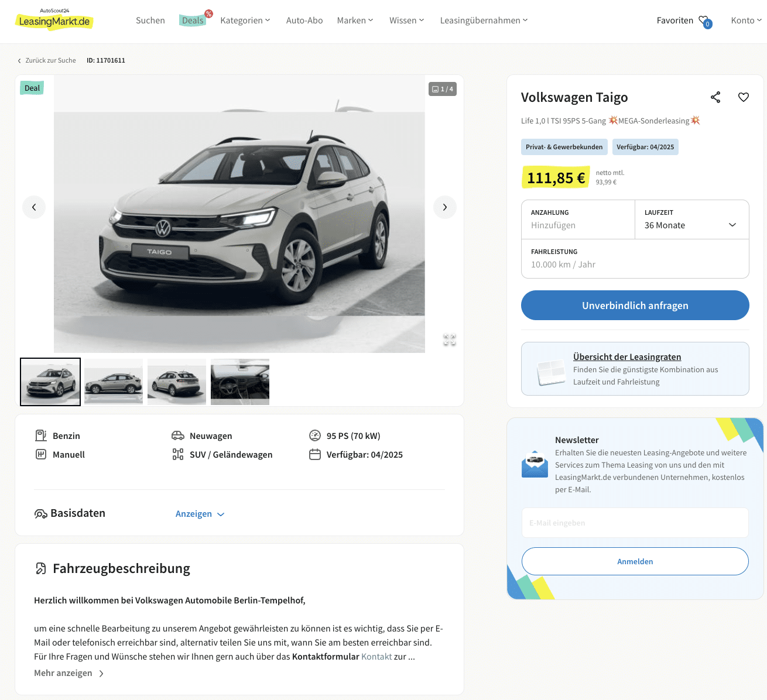Expand description with Mehr anzeigen

click(69, 673)
